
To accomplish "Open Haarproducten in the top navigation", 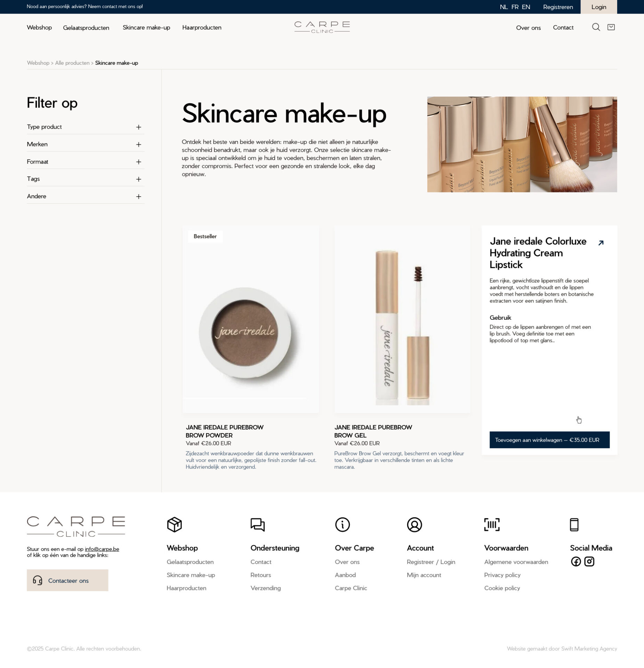I will tap(202, 27).
